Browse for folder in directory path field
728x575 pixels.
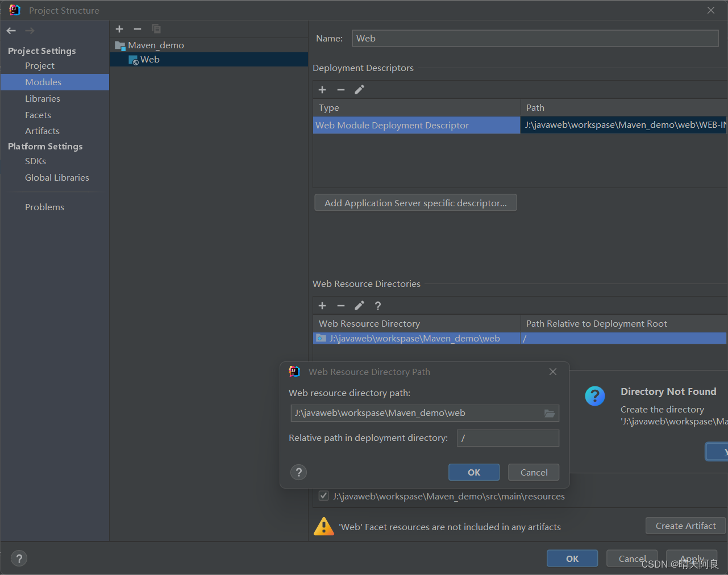pos(550,413)
